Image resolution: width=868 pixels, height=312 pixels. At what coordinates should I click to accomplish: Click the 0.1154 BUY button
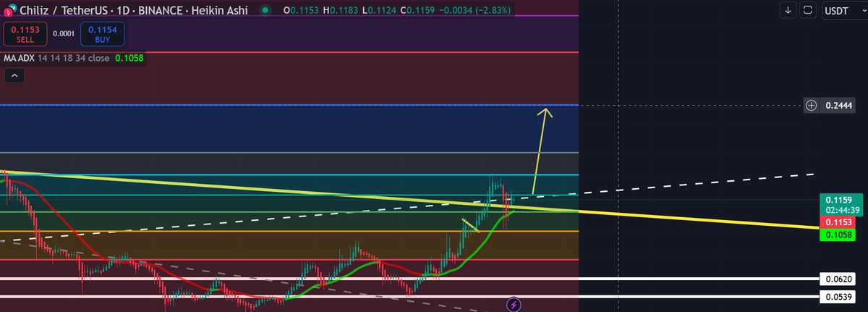click(102, 34)
